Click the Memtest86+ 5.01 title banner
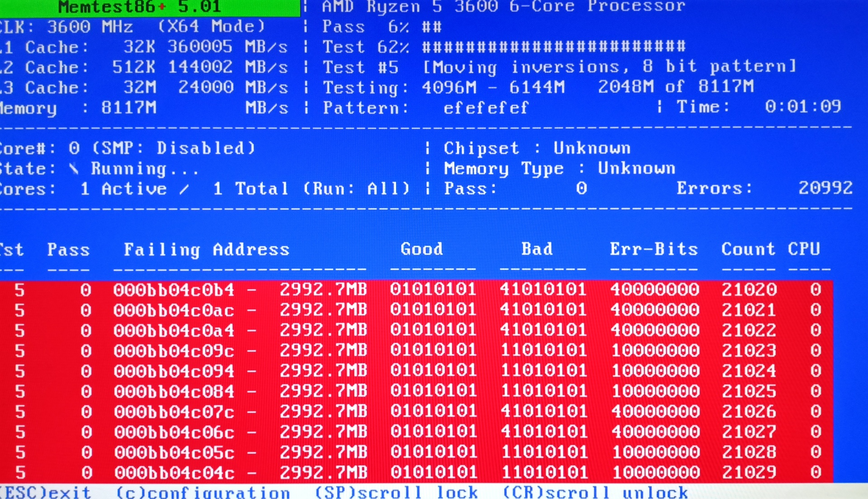The height and width of the screenshot is (499, 868). click(149, 8)
